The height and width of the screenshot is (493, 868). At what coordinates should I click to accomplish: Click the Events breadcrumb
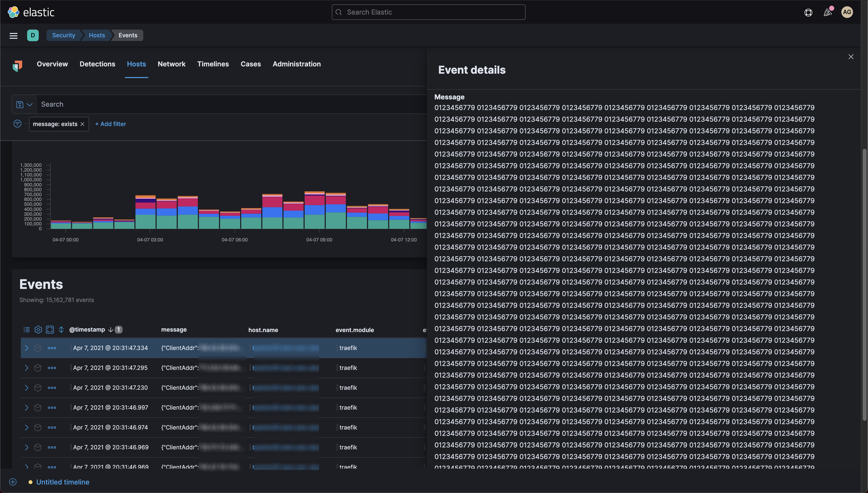pyautogui.click(x=128, y=35)
